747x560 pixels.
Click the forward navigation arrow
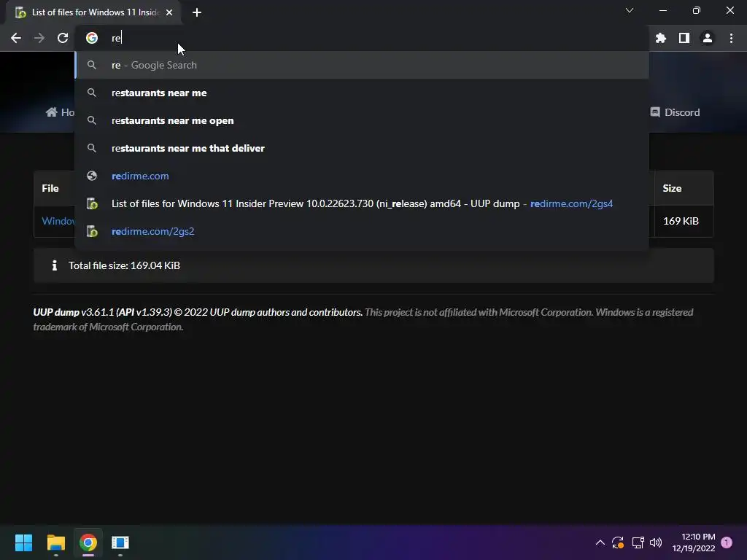pyautogui.click(x=39, y=38)
